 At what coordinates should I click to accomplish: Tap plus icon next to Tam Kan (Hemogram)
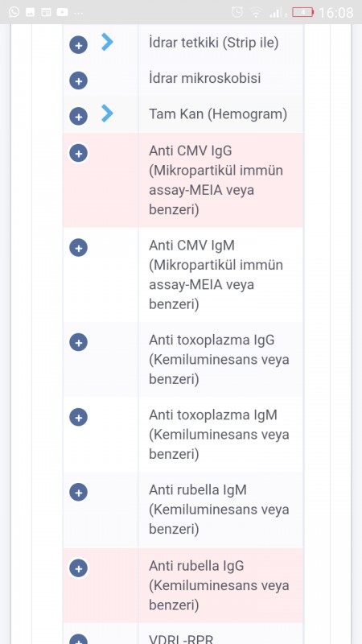point(78,116)
